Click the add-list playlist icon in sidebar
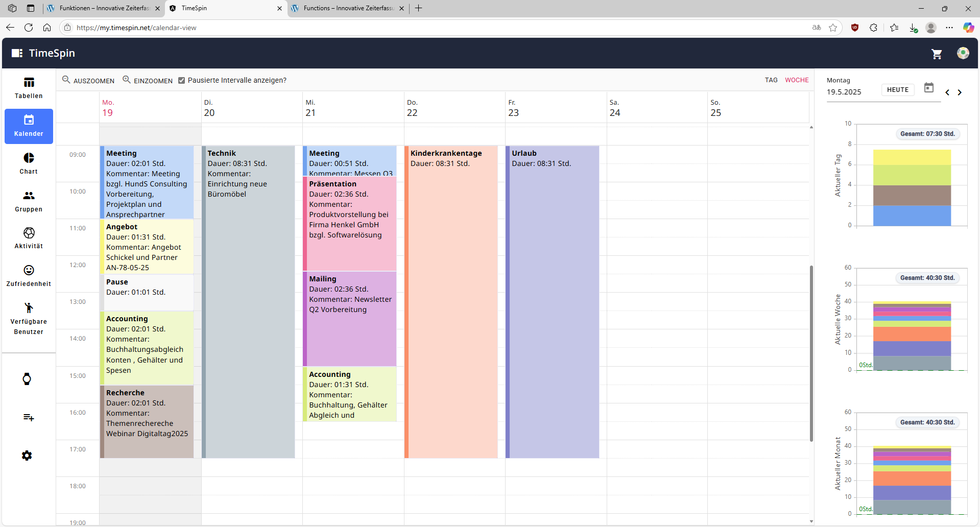980x527 pixels. (29, 417)
